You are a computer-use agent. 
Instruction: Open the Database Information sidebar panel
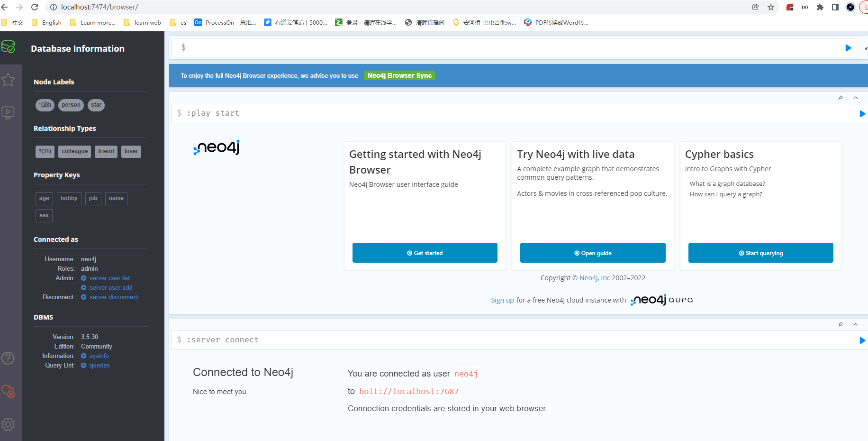pos(8,47)
